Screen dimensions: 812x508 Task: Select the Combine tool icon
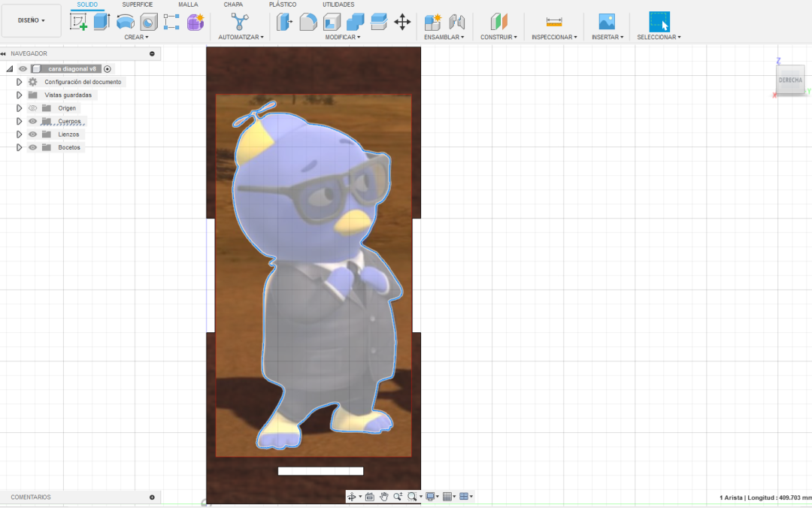(355, 22)
